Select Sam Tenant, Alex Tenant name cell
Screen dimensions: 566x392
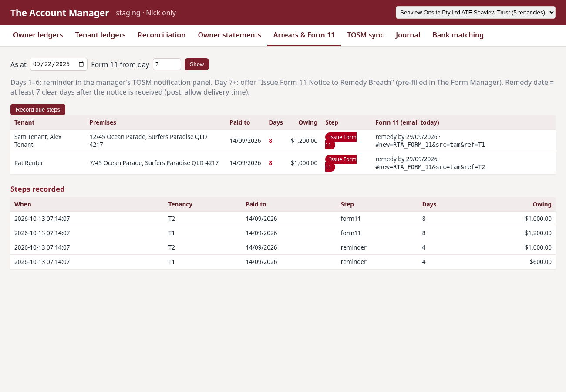pyautogui.click(x=48, y=141)
